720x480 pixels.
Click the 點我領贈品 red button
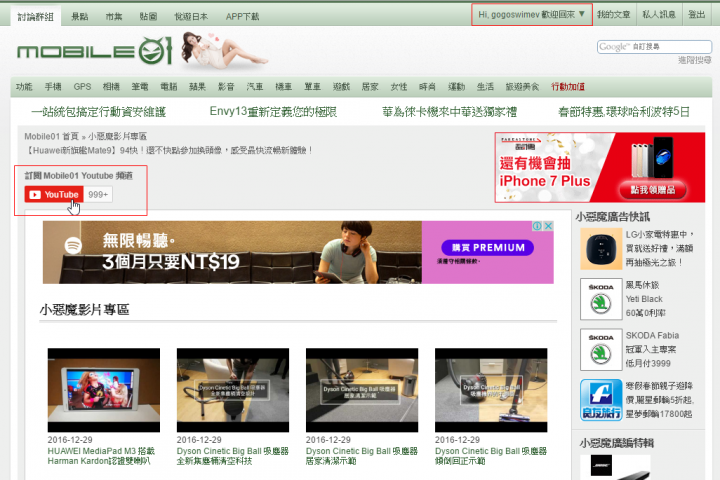click(x=652, y=190)
